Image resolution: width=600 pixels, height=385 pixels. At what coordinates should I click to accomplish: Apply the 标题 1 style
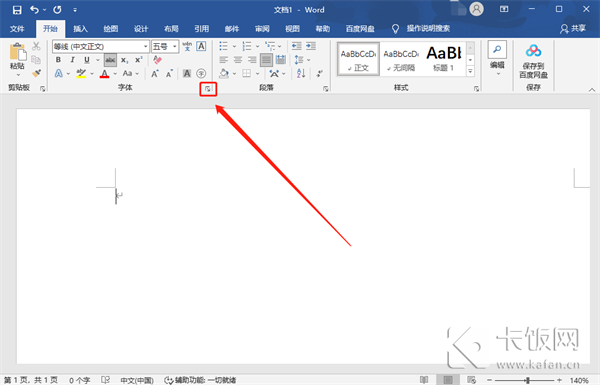[443, 58]
